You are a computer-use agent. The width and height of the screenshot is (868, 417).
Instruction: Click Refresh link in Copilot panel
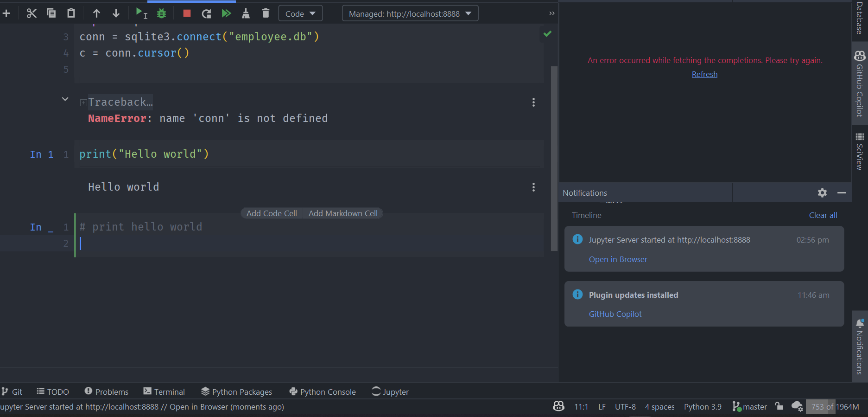pos(704,74)
